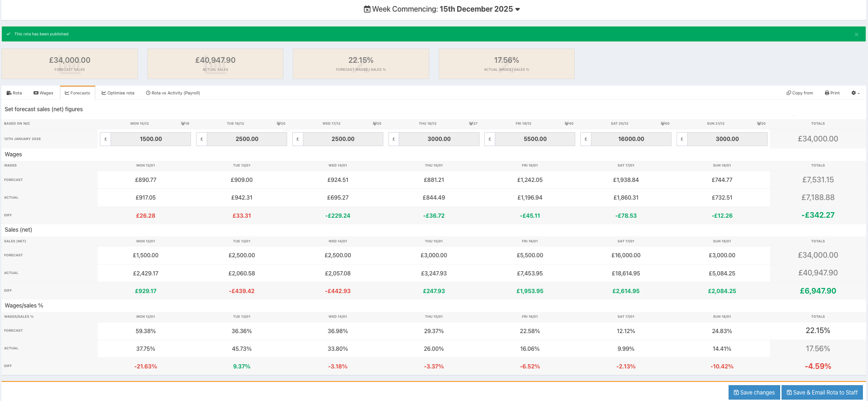This screenshot has height=401, width=868.
Task: Open the week commencing date dropdown
Action: tap(517, 9)
